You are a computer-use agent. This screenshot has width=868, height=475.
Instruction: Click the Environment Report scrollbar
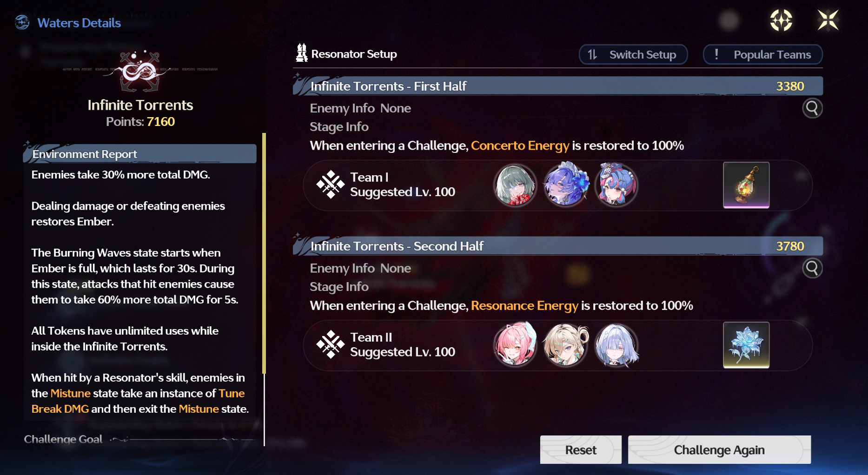coord(264,253)
